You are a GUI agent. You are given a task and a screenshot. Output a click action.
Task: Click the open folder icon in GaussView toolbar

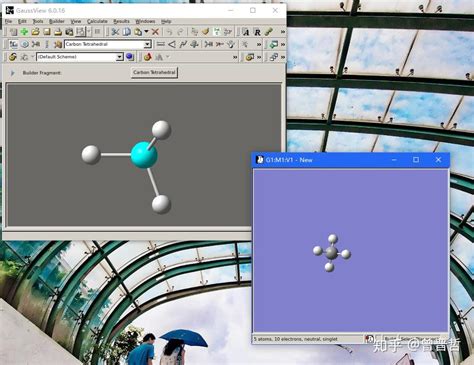pyautogui.click(x=35, y=32)
